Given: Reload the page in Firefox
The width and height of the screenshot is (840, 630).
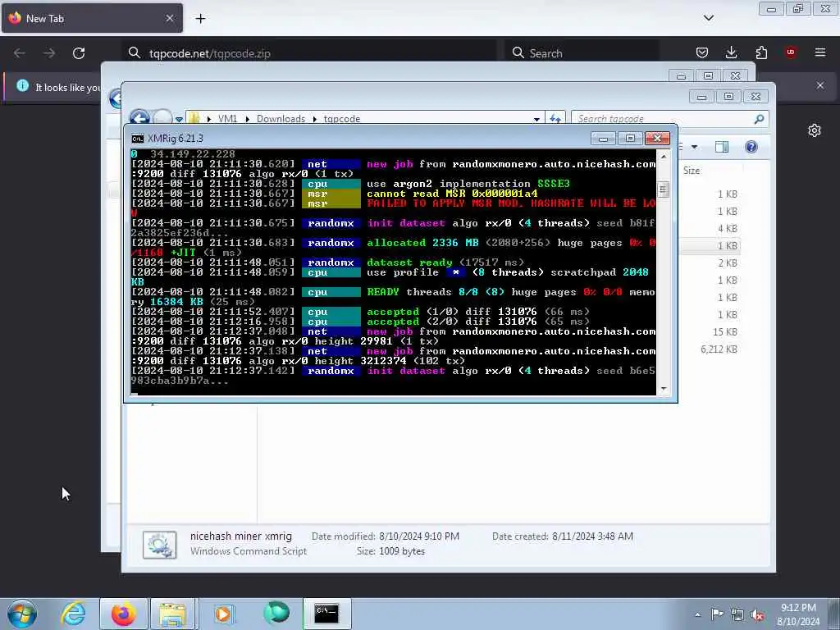Looking at the screenshot, I should 79,53.
